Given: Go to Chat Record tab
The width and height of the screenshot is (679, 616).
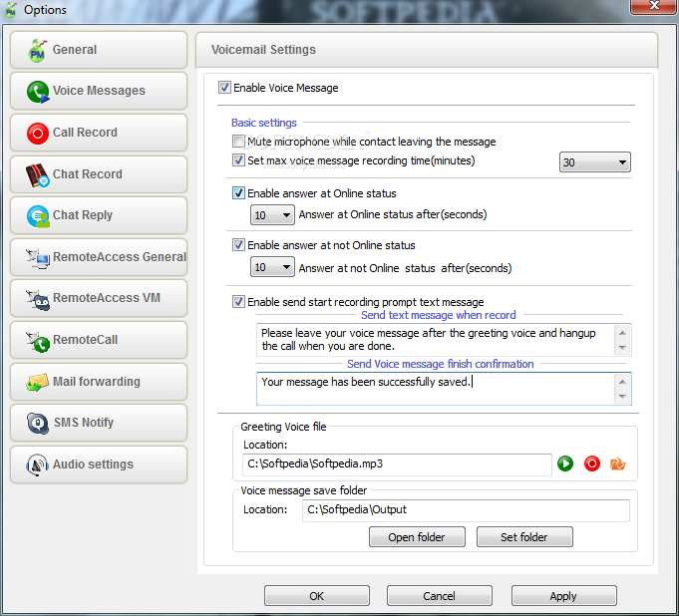Looking at the screenshot, I should coord(99,174).
